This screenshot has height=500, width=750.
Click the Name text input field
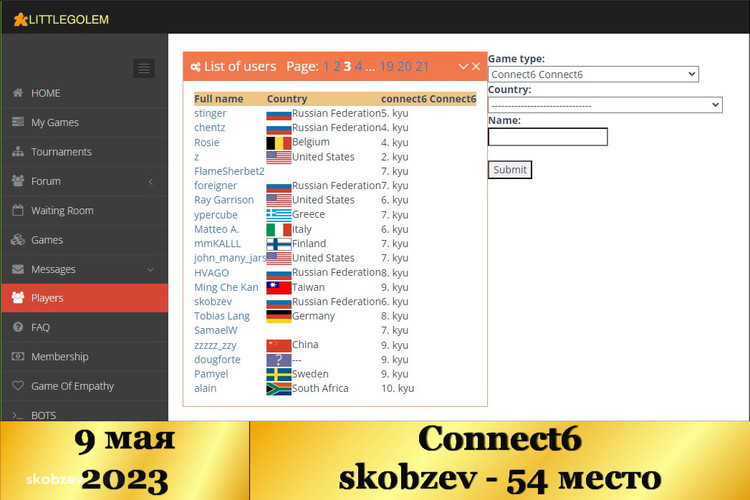click(x=547, y=137)
